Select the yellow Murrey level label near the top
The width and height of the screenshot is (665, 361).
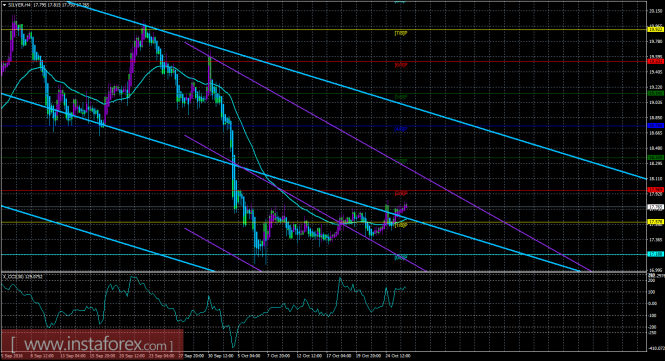[x=401, y=33]
